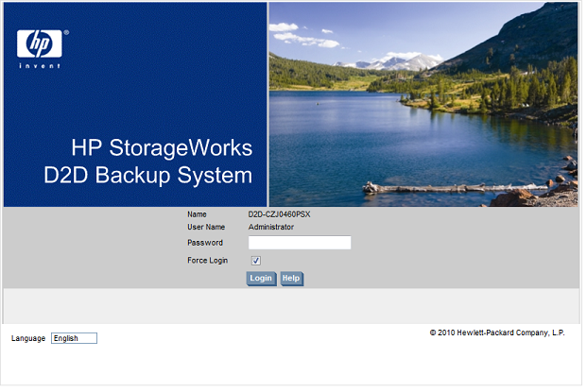Click the 2010 Hewlett-Packard Company copyright text
The image size is (587, 392).
497,332
